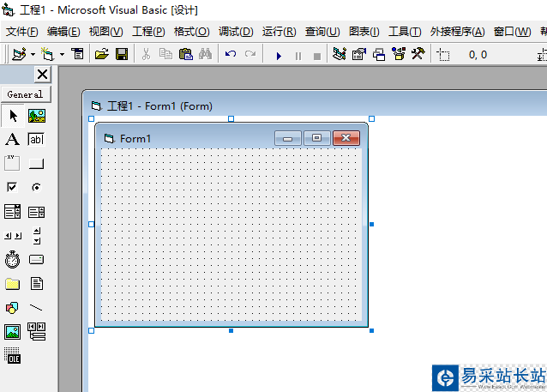This screenshot has height=392, width=547.
Task: Start the program with the Run button
Action: click(279, 56)
